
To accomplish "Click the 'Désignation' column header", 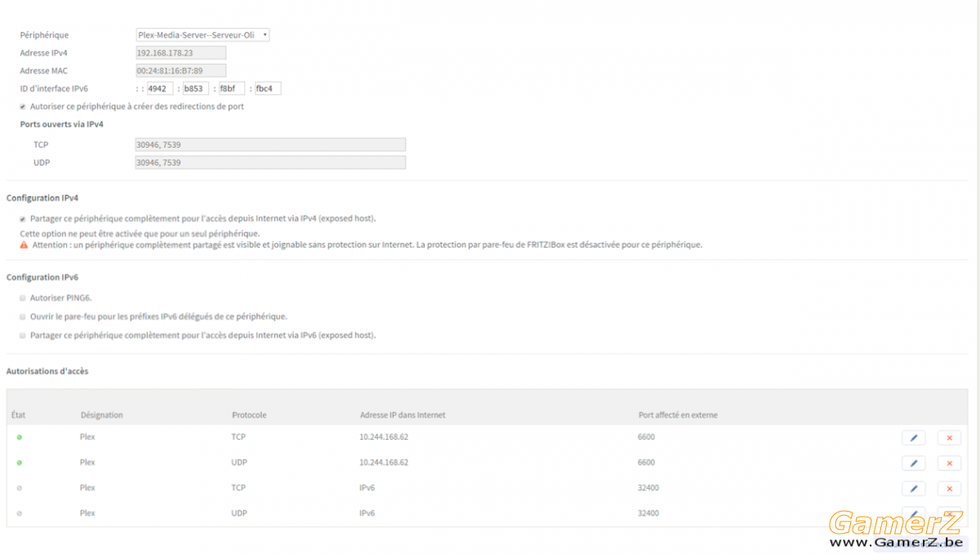I will (x=102, y=415).
